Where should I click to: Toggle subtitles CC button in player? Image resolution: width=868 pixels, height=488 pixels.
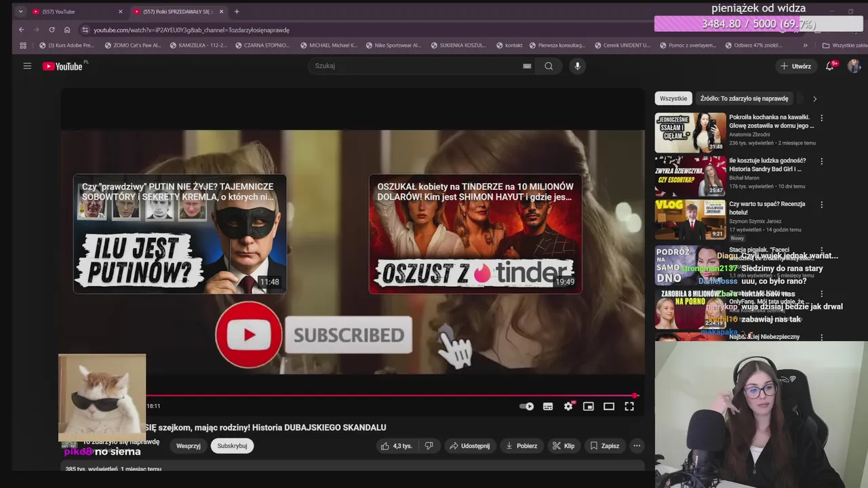coord(548,407)
